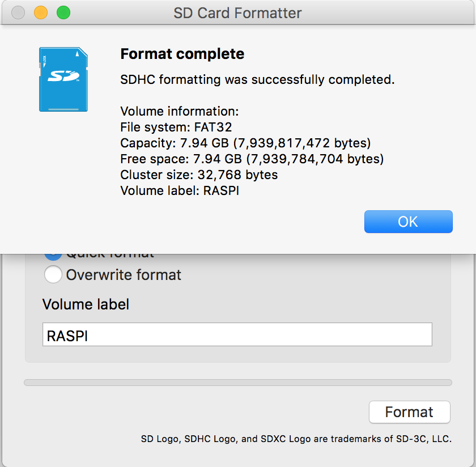Click the Format complete heading
Viewport: 476px width, 467px height.
coord(182,54)
